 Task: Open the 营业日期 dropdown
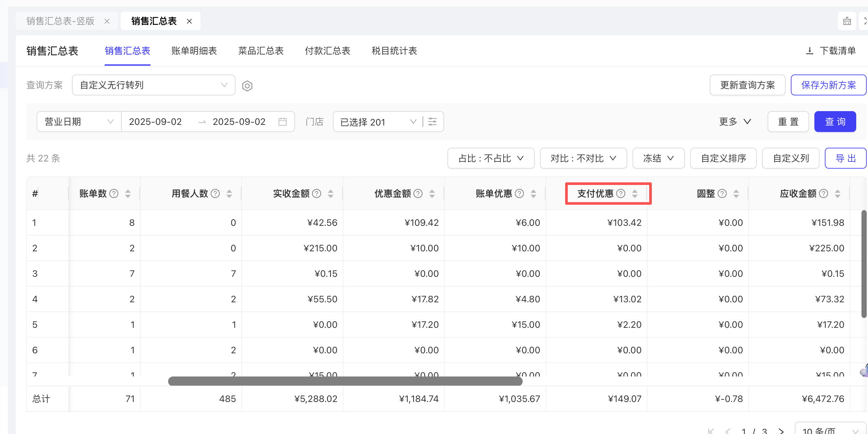[79, 122]
